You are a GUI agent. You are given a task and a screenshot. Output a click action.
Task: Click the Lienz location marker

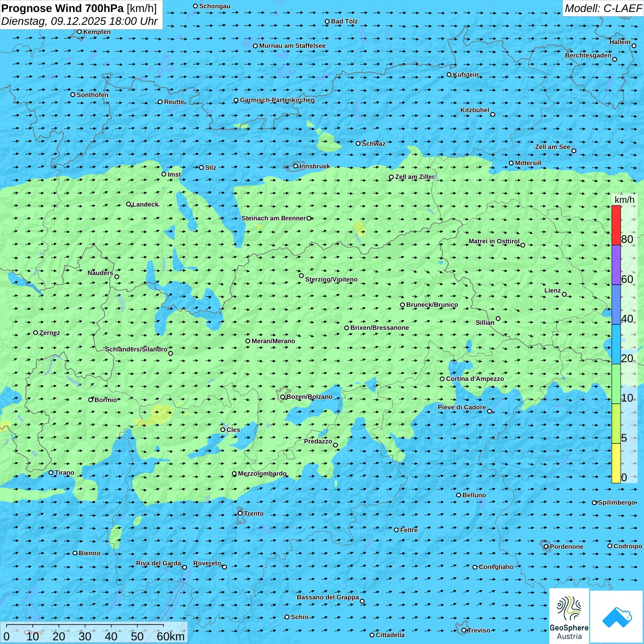coord(564,294)
